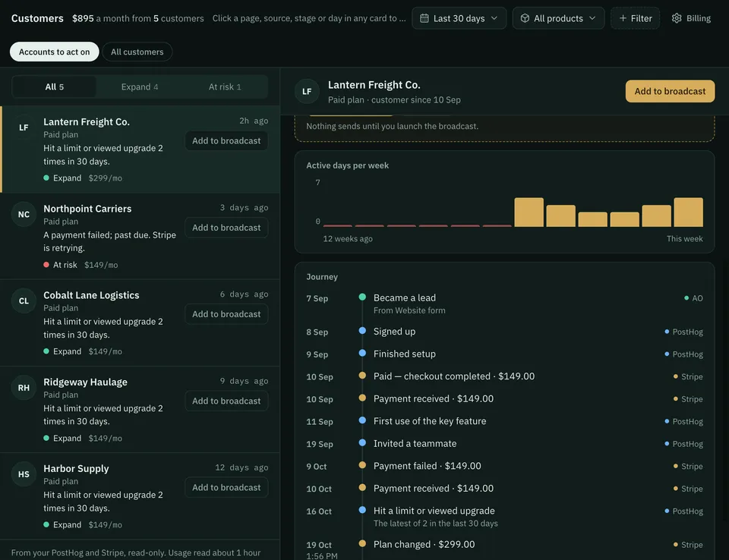The image size is (729, 560).
Task: Click the red At risk status dot for Northpoint Carriers
Action: click(x=46, y=264)
